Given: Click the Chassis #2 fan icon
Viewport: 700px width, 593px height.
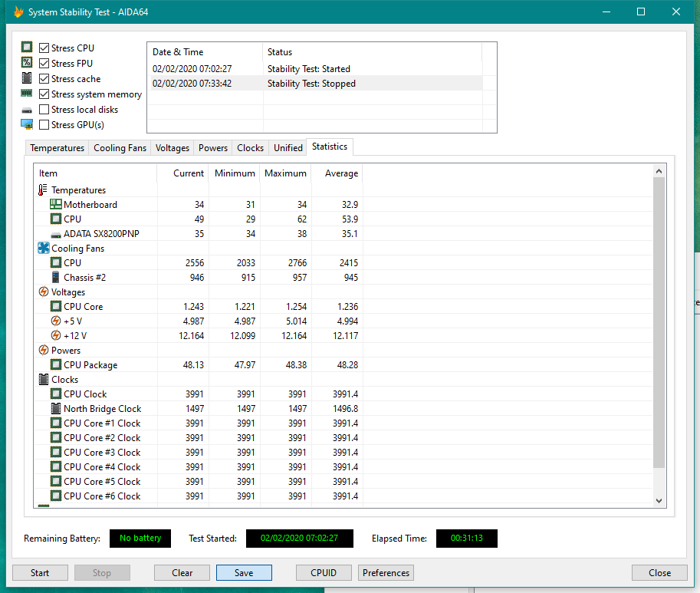Looking at the screenshot, I should point(55,278).
